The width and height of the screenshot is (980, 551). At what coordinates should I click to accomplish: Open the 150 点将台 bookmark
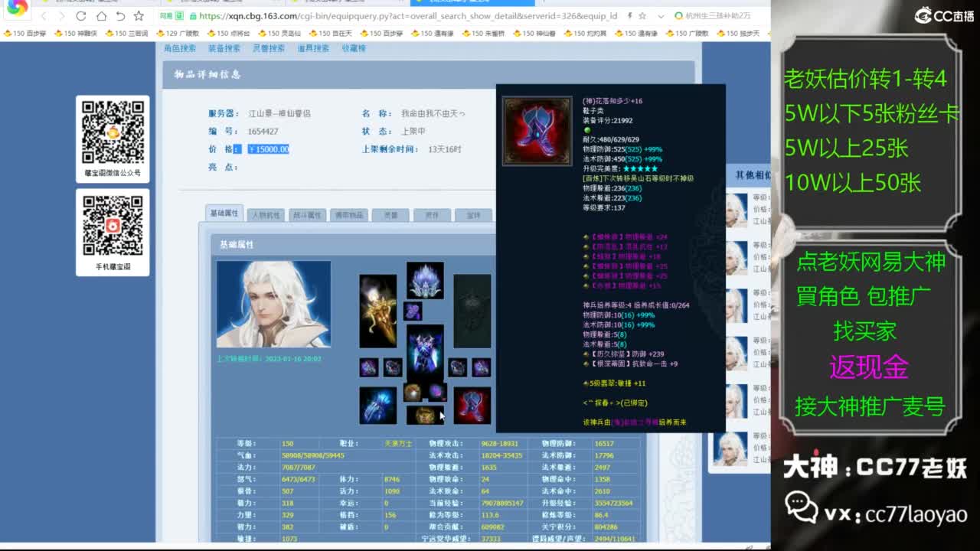pyautogui.click(x=228, y=34)
